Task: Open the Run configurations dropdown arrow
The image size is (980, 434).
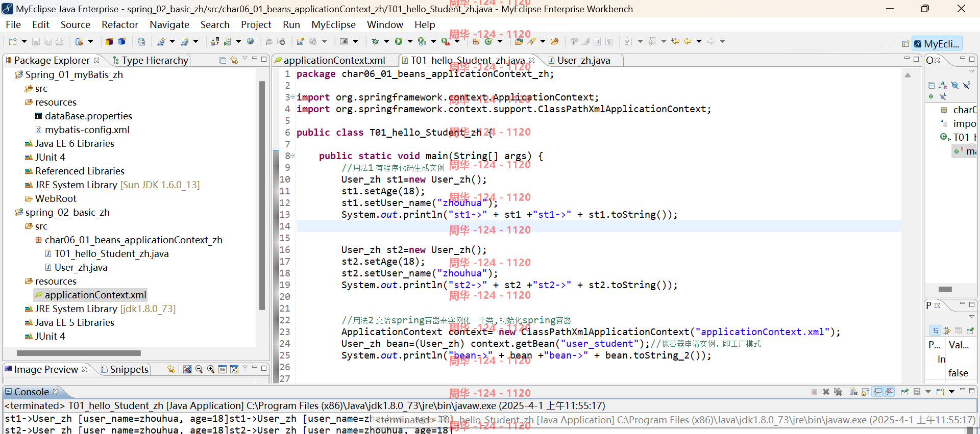Action: [x=410, y=41]
